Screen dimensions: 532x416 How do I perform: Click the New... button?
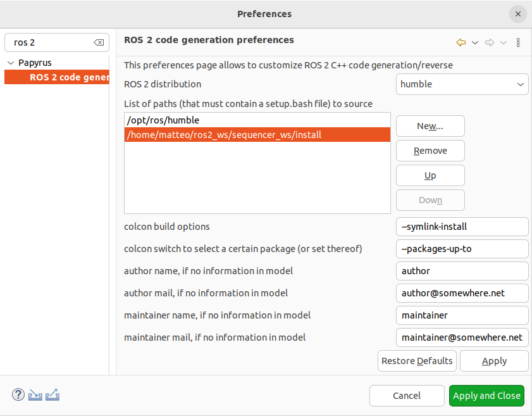(430, 126)
